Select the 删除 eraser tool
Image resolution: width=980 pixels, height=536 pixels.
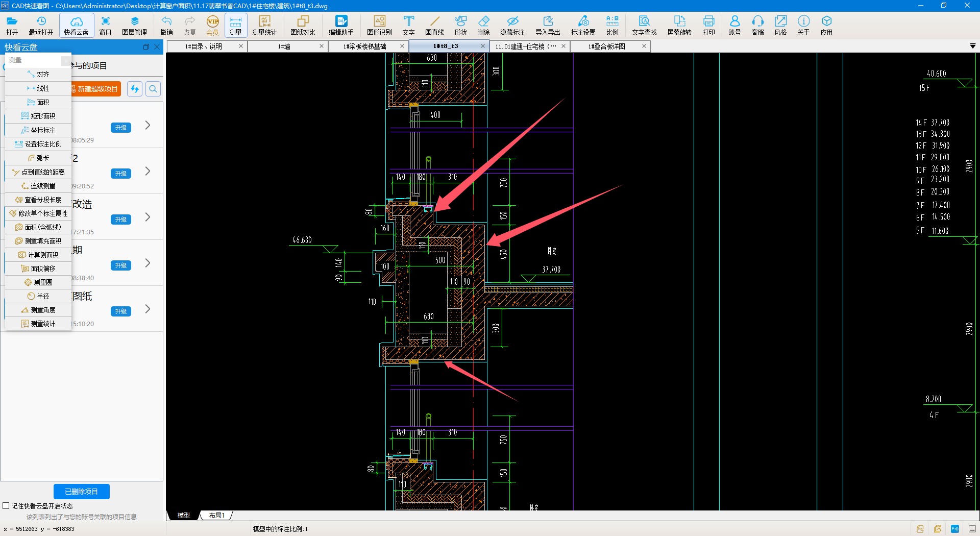click(483, 25)
